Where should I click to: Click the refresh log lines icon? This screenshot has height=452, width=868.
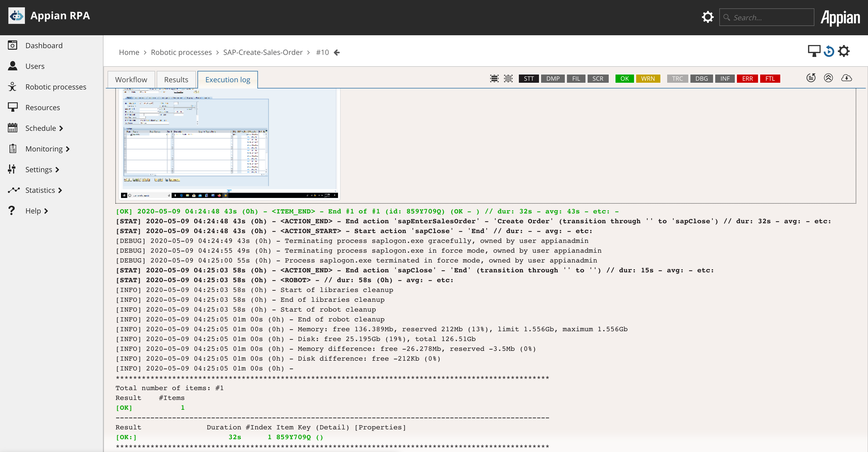pos(811,78)
